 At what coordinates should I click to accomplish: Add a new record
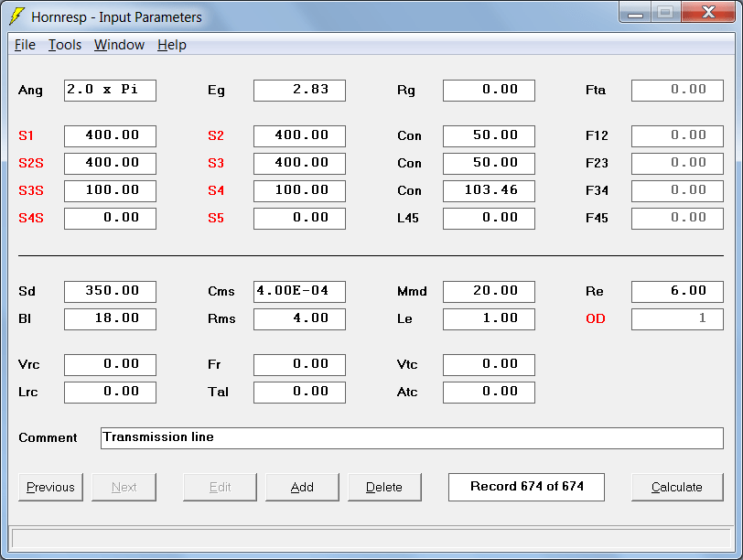coord(302,487)
